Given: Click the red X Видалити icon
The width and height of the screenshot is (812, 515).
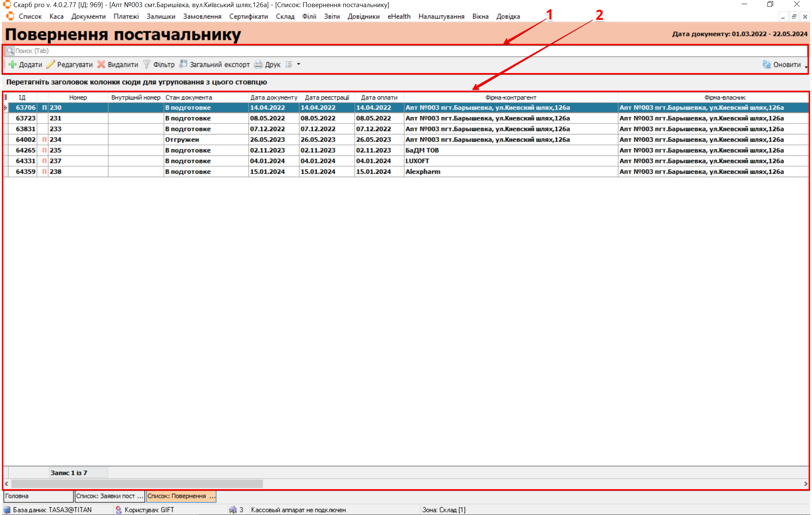Looking at the screenshot, I should tap(101, 64).
